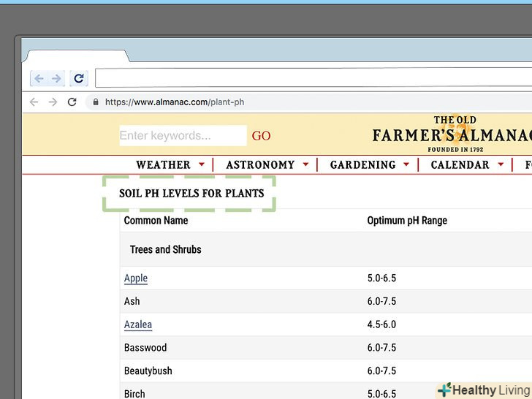Open the Apple link in the table
Viewport: 532px width, 399px height.
click(x=136, y=278)
